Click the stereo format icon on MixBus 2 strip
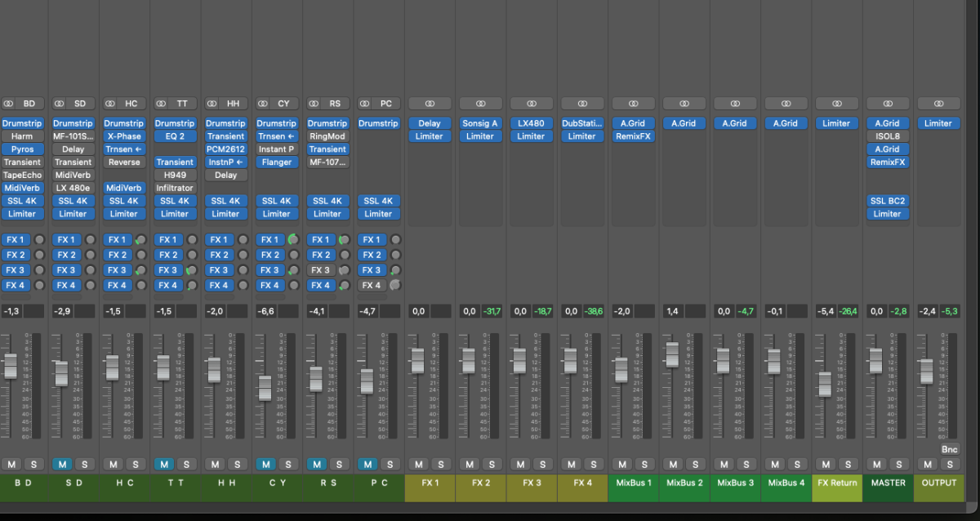Viewport: 980px width, 521px height. point(684,104)
